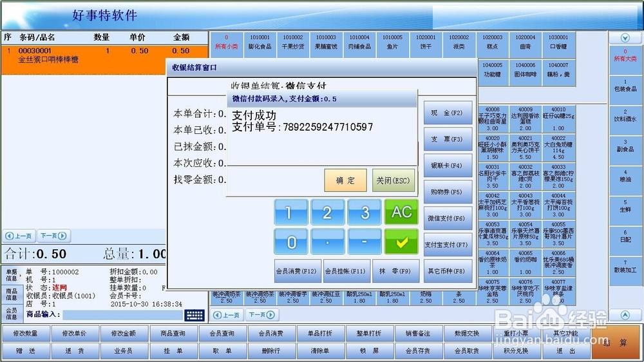
Task: Close the dialog with 关闭(ESC)
Action: tap(393, 180)
